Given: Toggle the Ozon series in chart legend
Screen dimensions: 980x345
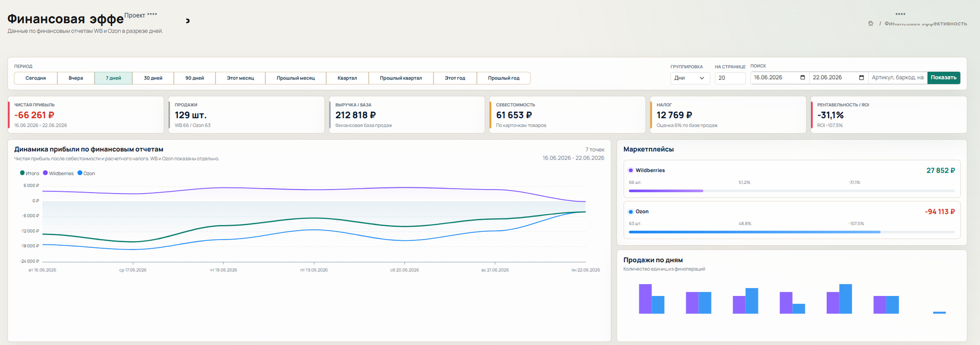Looking at the screenshot, I should click(x=86, y=174).
